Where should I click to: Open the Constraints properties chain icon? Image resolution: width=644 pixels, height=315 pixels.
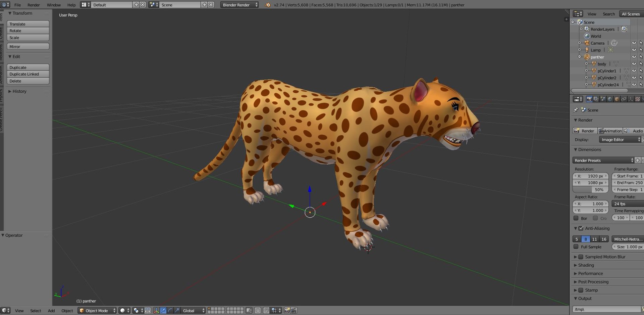click(624, 99)
